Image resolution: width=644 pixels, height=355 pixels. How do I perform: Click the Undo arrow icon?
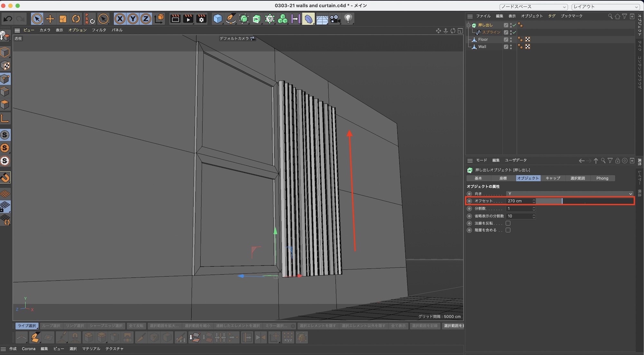coord(7,19)
